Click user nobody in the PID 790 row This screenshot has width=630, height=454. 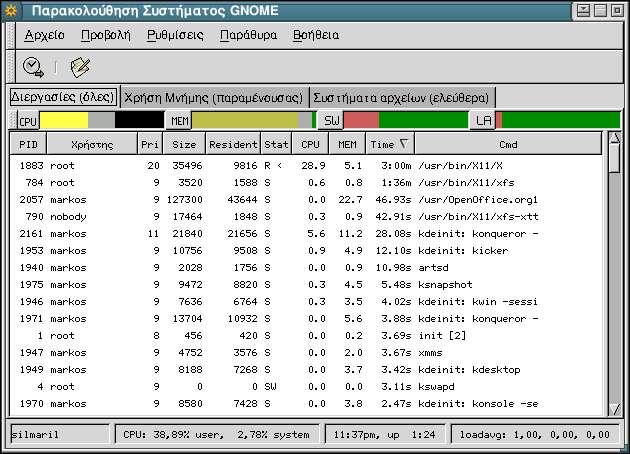(68, 217)
